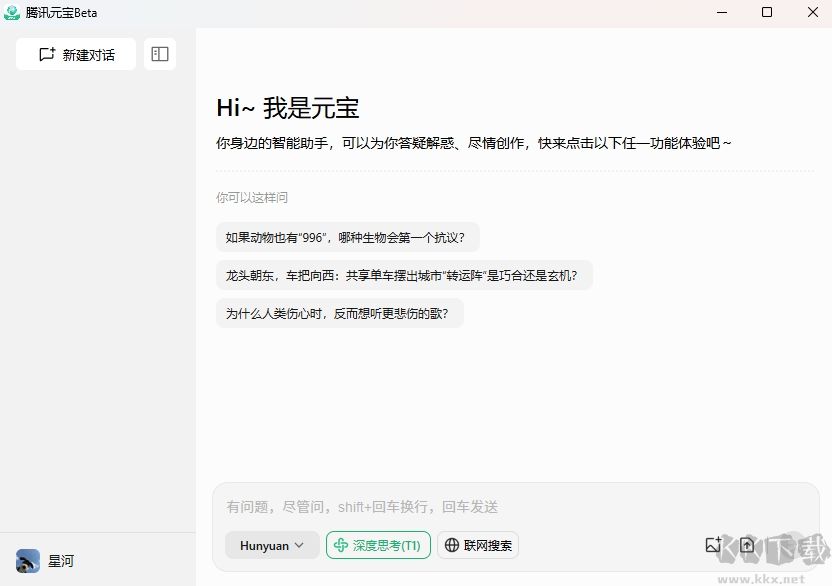Click the upload file icon
The width and height of the screenshot is (832, 586).
click(x=747, y=545)
